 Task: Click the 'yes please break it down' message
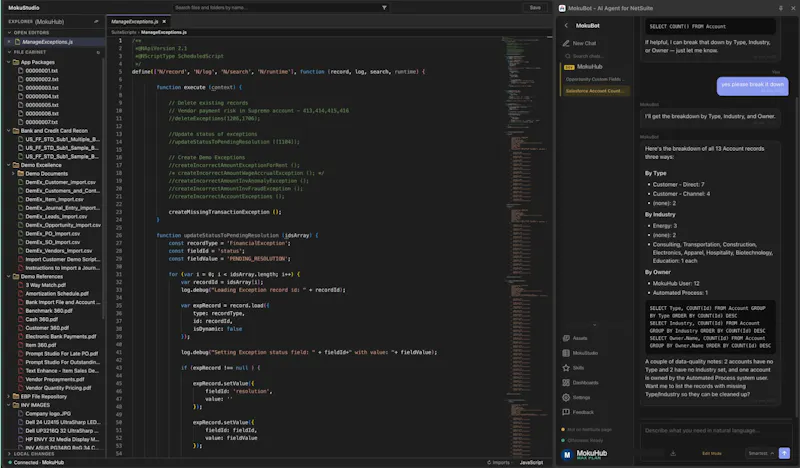pos(753,86)
